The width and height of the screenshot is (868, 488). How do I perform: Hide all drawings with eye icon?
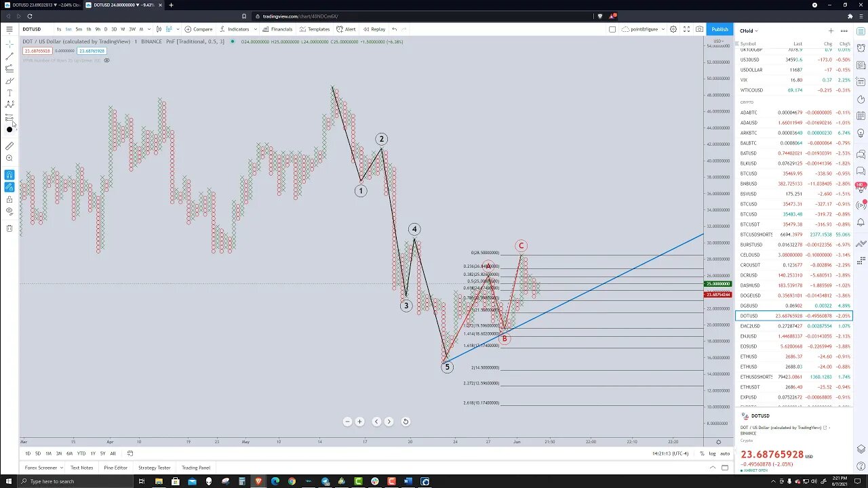[9, 211]
